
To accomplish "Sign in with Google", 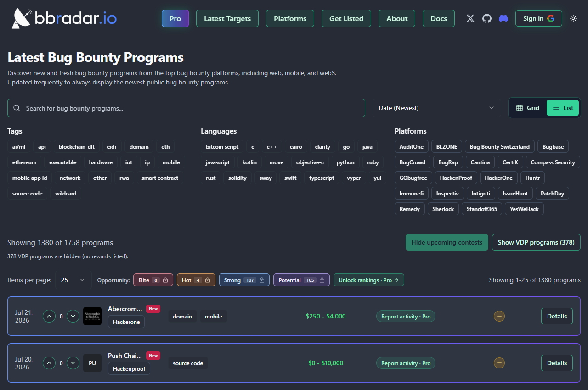I will tap(539, 18).
